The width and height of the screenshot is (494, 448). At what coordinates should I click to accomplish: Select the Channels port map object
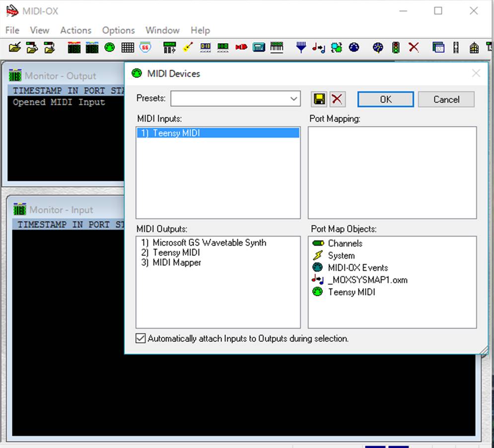click(x=338, y=243)
